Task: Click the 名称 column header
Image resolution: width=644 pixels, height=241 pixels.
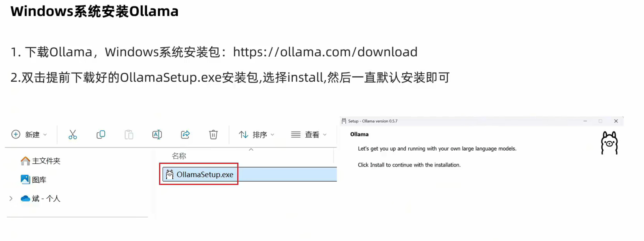Action: click(x=179, y=156)
